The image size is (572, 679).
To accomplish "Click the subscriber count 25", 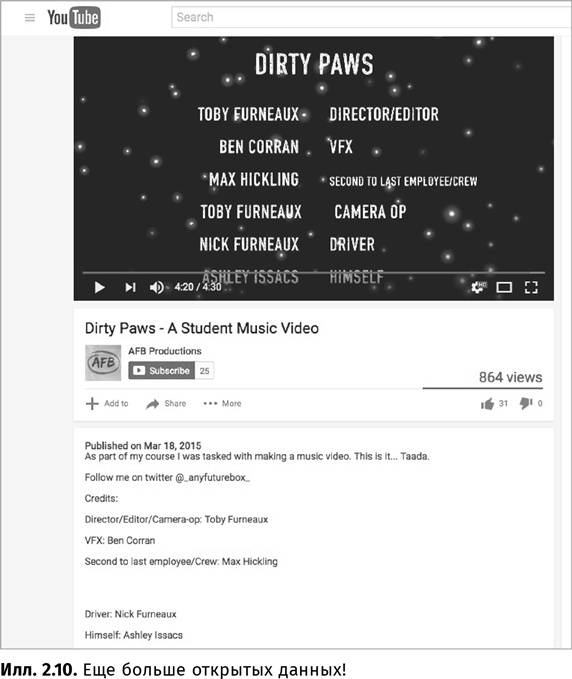I will tap(204, 371).
